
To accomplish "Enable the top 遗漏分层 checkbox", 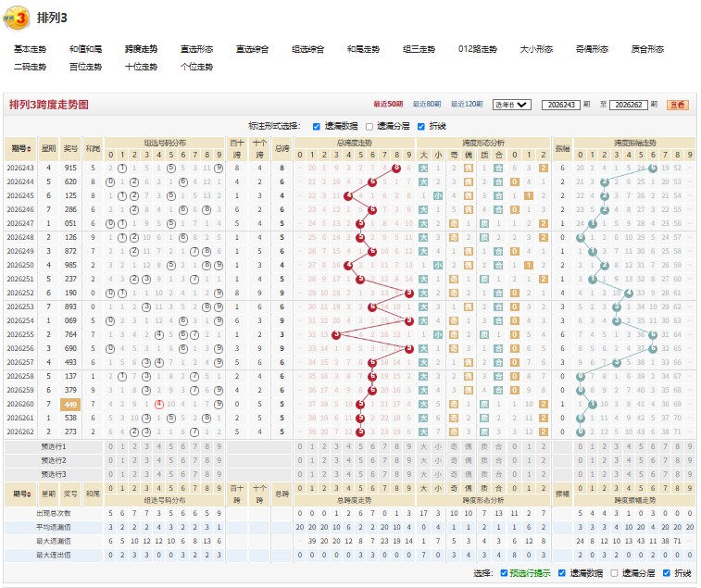I will coord(369,127).
